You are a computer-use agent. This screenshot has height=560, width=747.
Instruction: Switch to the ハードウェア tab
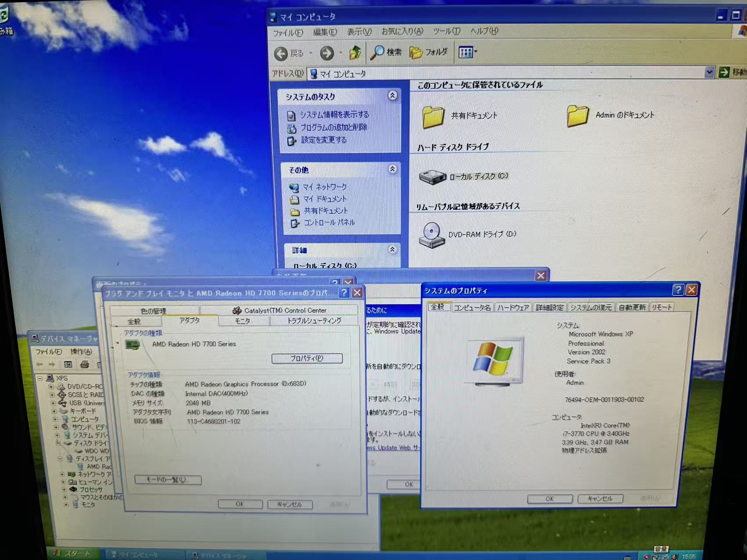click(x=513, y=307)
